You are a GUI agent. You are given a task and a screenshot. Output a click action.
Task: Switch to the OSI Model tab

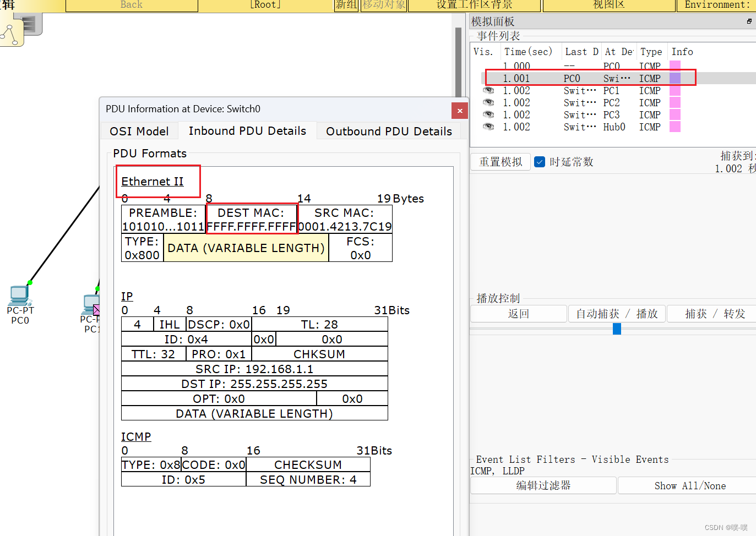139,131
